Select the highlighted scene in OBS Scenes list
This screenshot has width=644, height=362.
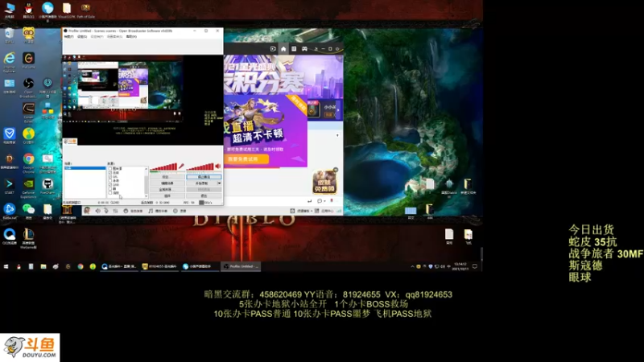coord(85,168)
